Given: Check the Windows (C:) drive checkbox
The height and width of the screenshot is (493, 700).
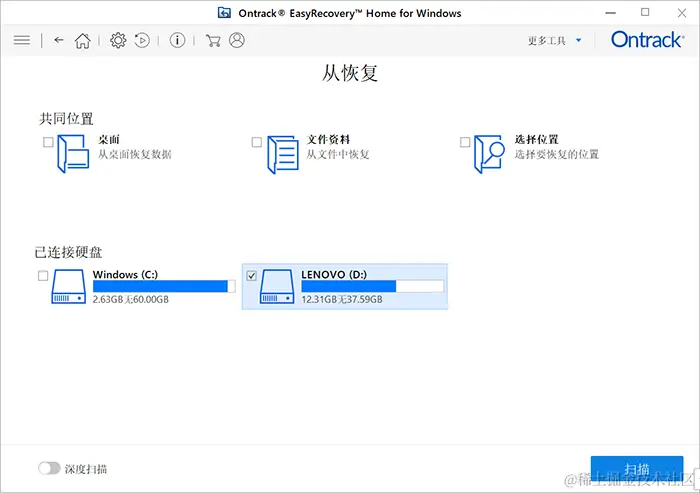Looking at the screenshot, I should pos(43,276).
